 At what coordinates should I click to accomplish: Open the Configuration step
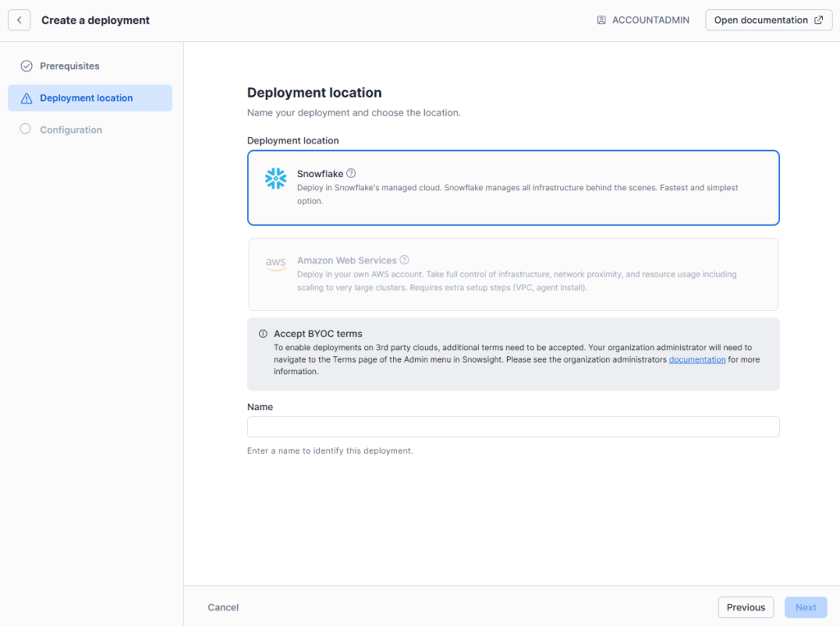coord(71,130)
